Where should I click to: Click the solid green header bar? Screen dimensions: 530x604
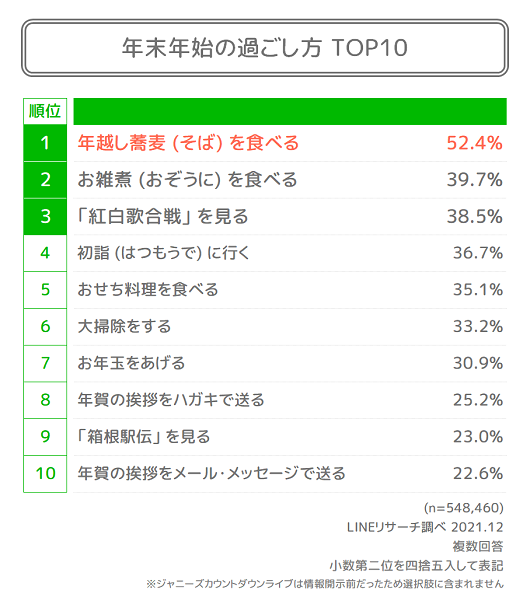(290, 111)
